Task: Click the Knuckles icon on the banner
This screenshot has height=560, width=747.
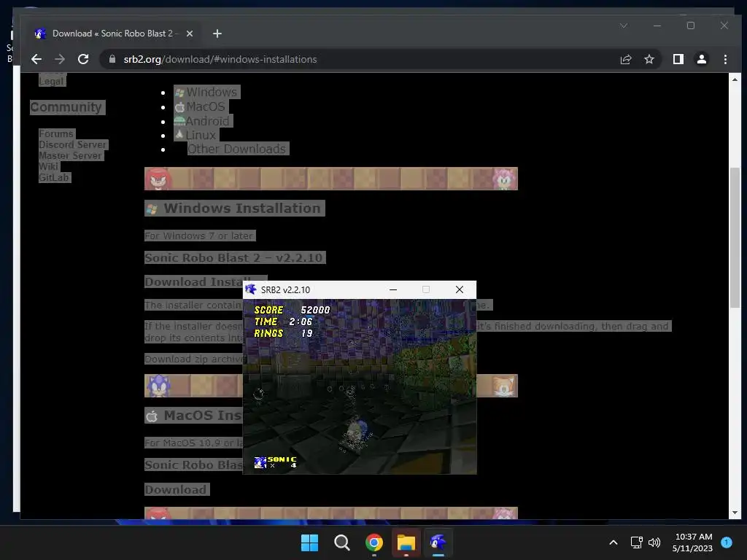Action: pyautogui.click(x=158, y=179)
